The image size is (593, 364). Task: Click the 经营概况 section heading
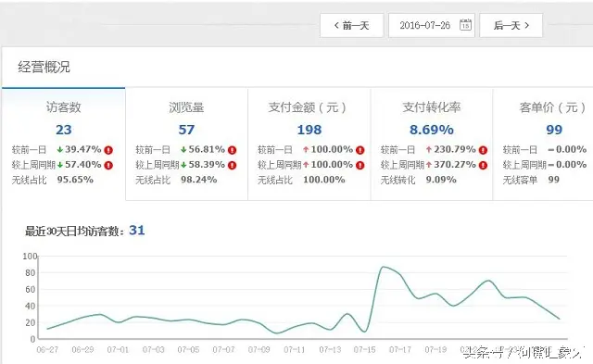click(44, 68)
